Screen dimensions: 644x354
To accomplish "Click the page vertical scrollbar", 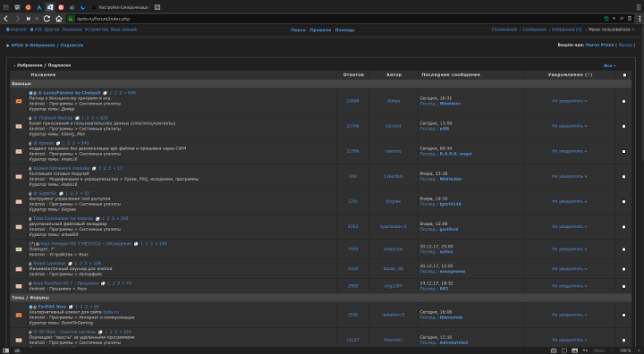I will click(x=642, y=185).
